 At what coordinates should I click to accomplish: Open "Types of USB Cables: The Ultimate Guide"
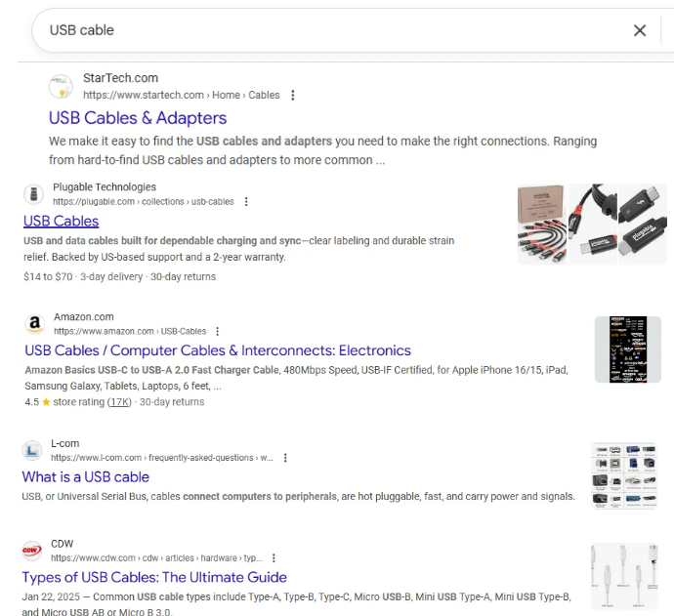coord(154,577)
